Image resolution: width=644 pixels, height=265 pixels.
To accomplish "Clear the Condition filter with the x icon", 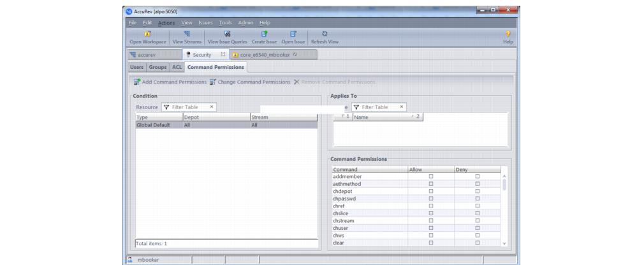I will [212, 107].
